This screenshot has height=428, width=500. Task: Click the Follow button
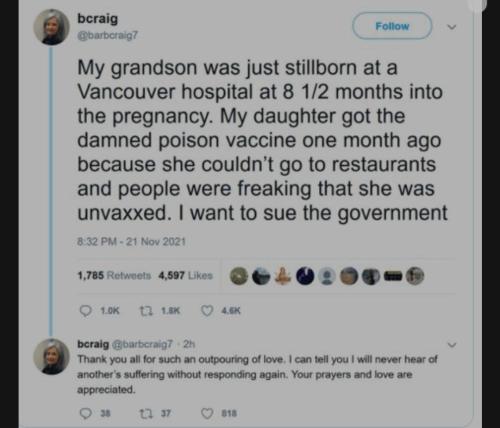coord(392,26)
